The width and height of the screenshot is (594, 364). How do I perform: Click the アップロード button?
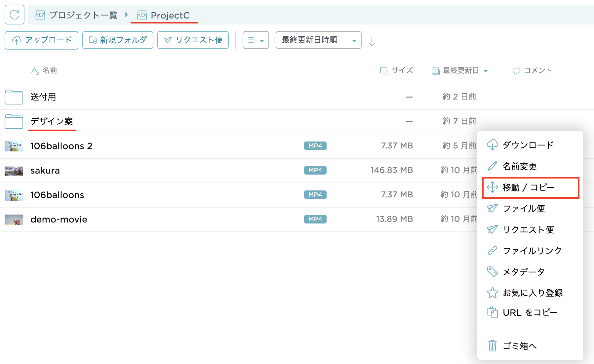pos(42,40)
